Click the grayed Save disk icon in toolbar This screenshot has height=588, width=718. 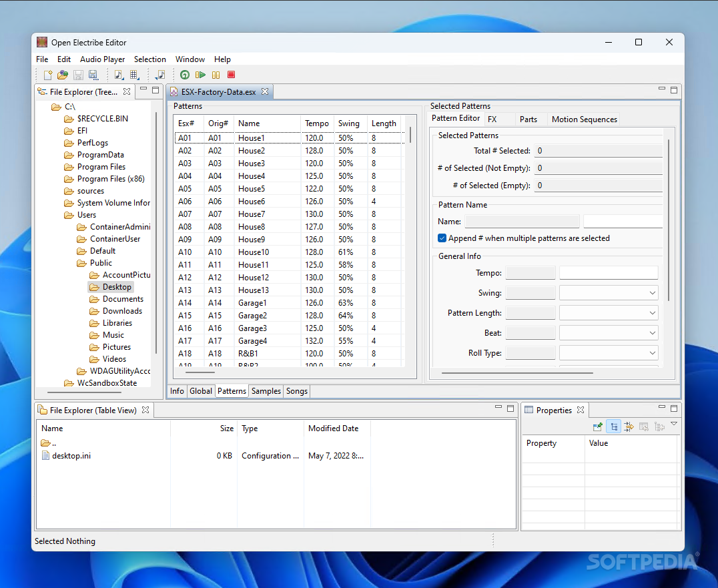point(78,75)
